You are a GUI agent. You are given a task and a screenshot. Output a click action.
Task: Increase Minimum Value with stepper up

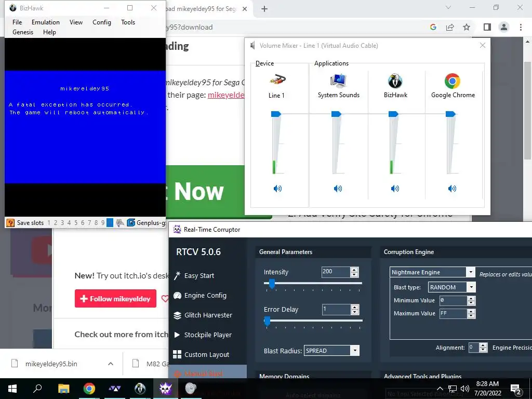click(471, 298)
